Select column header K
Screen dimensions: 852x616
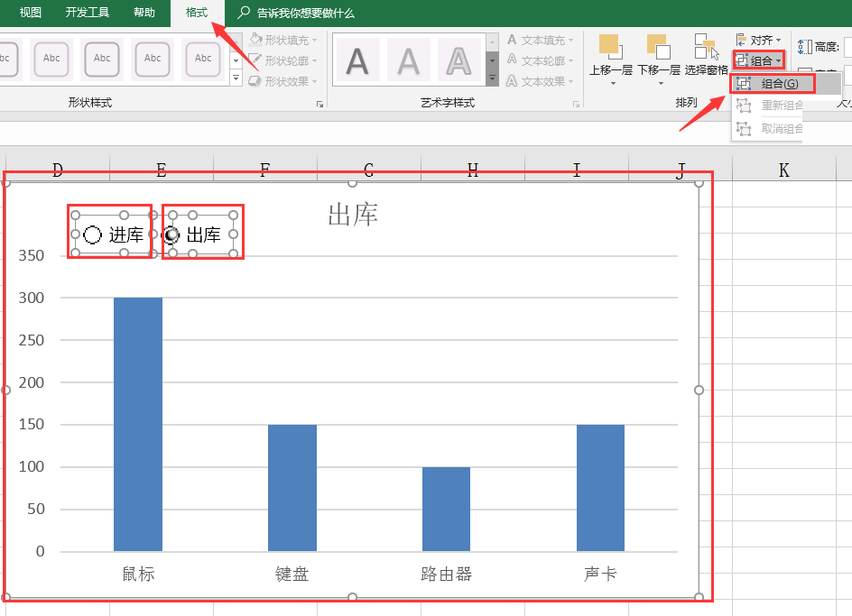click(x=783, y=170)
